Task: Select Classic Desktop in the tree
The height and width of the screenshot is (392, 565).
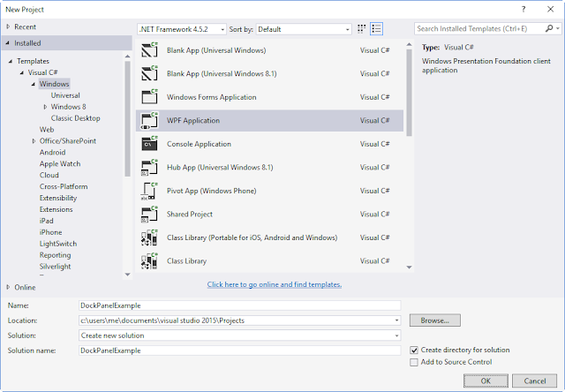Action: tap(75, 118)
